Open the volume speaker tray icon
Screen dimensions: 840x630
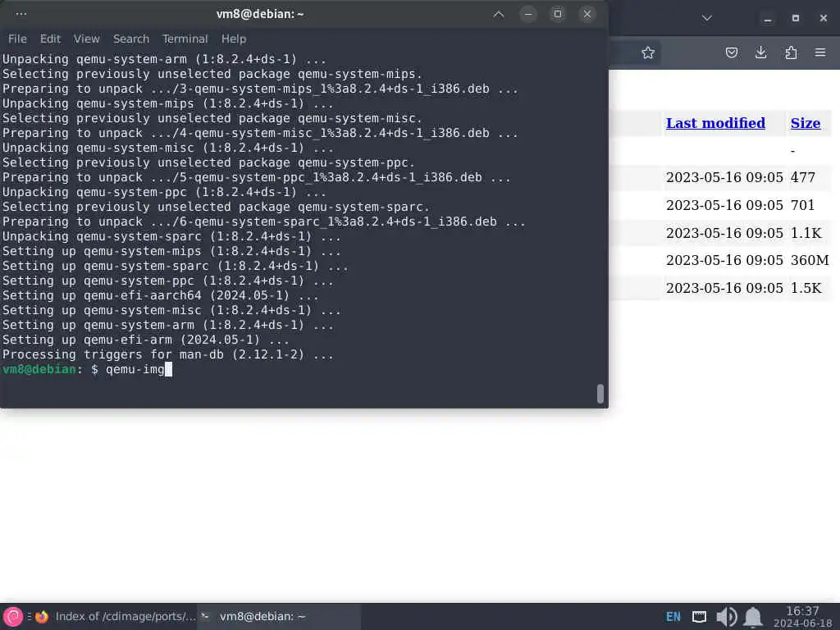pos(727,617)
